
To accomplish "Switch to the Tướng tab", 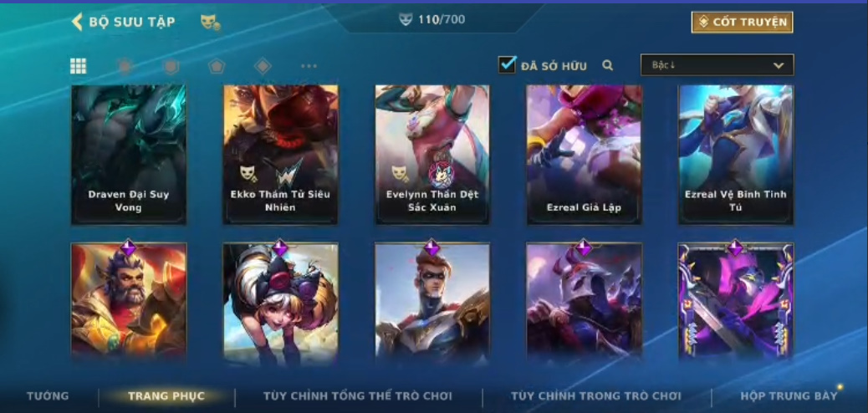I will pyautogui.click(x=48, y=395).
